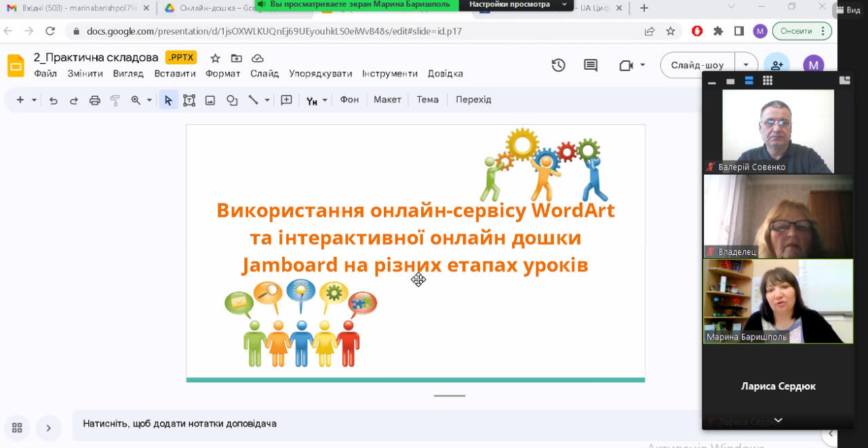Move the presentation to a folder
Image resolution: width=868 pixels, height=448 pixels.
(x=236, y=58)
